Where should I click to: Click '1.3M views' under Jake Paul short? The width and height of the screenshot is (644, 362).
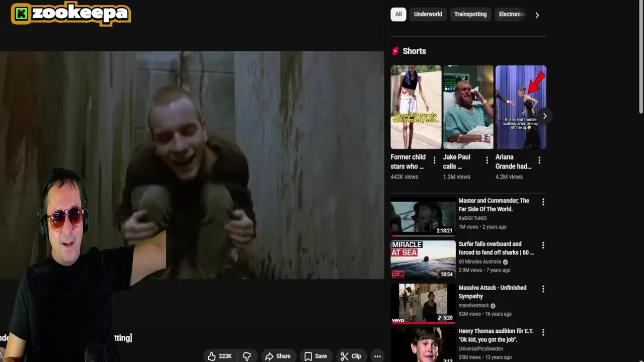[456, 177]
